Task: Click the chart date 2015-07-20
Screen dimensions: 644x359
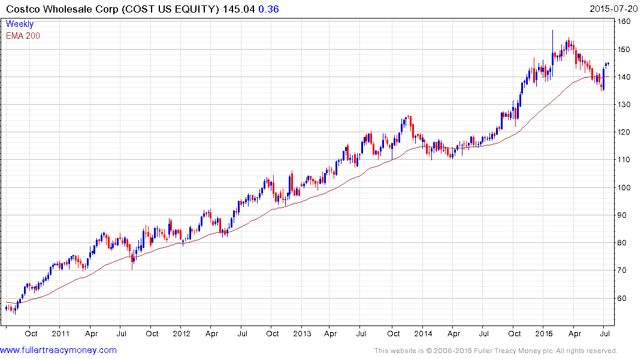Action: click(613, 8)
